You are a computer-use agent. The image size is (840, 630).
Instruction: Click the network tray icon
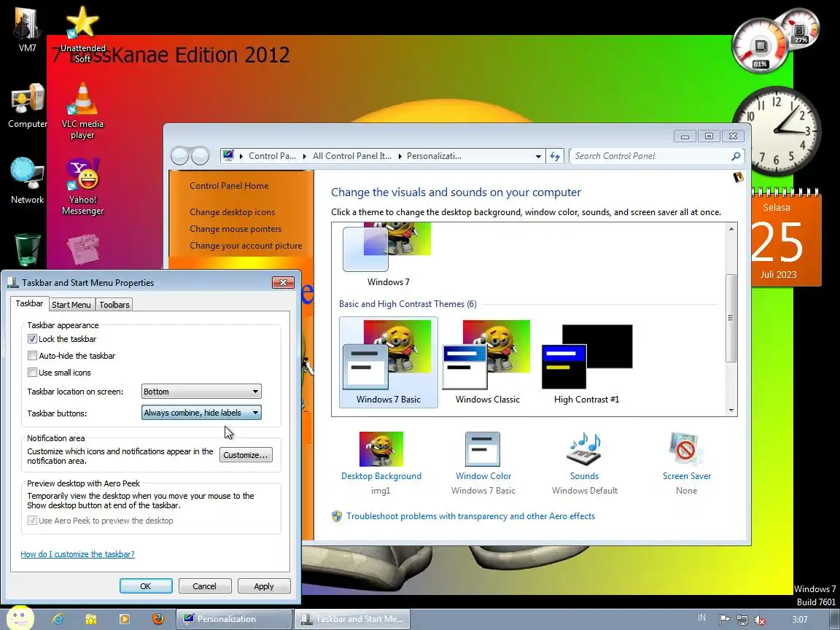click(742, 620)
